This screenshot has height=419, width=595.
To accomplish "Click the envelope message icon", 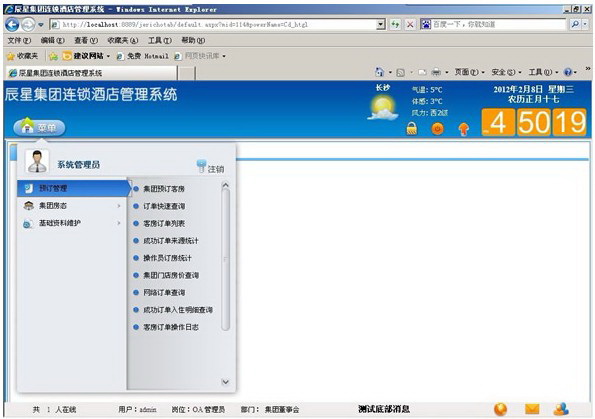I will tap(532, 409).
